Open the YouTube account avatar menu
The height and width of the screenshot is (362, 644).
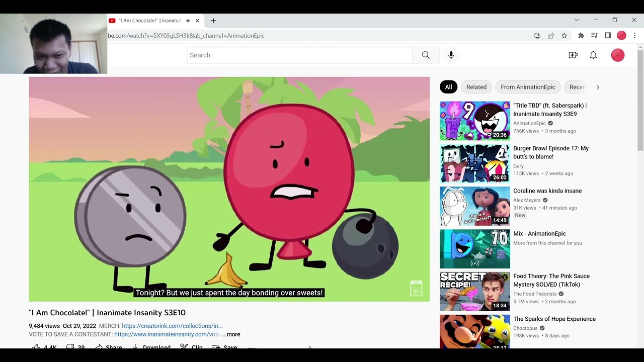tap(618, 55)
